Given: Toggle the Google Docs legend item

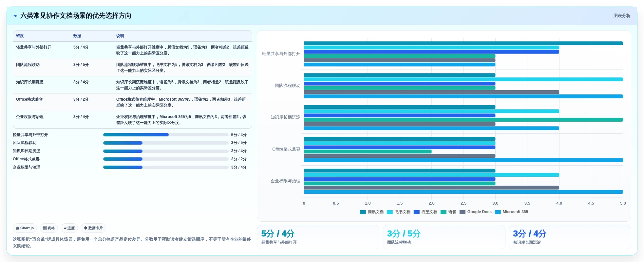Looking at the screenshot, I should (x=475, y=212).
